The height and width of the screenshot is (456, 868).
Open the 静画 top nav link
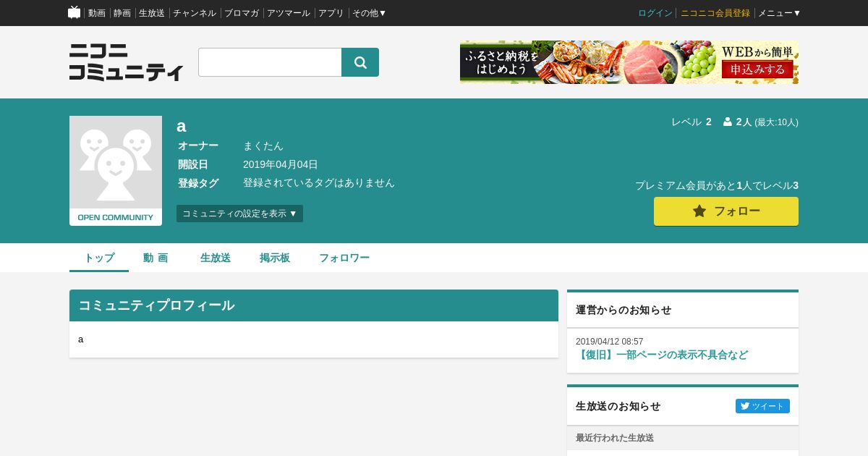pyautogui.click(x=122, y=13)
